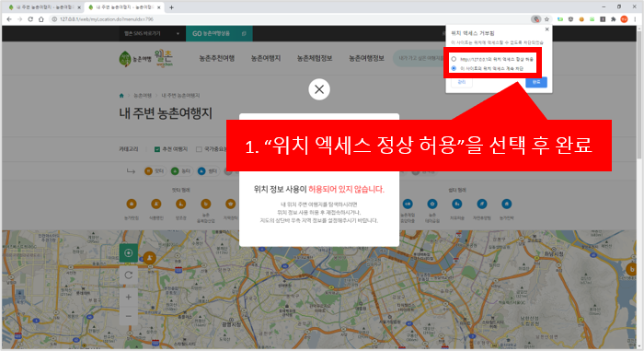
Task: Click the map refresh button
Action: click(129, 275)
